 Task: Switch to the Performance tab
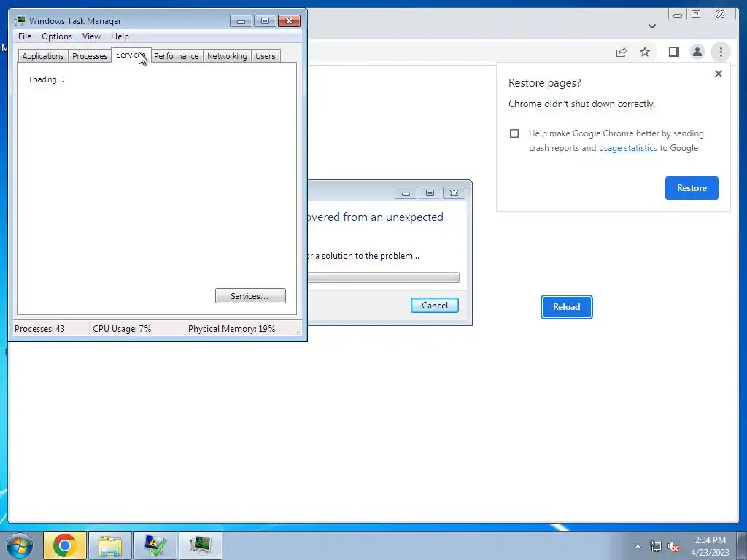coord(177,56)
